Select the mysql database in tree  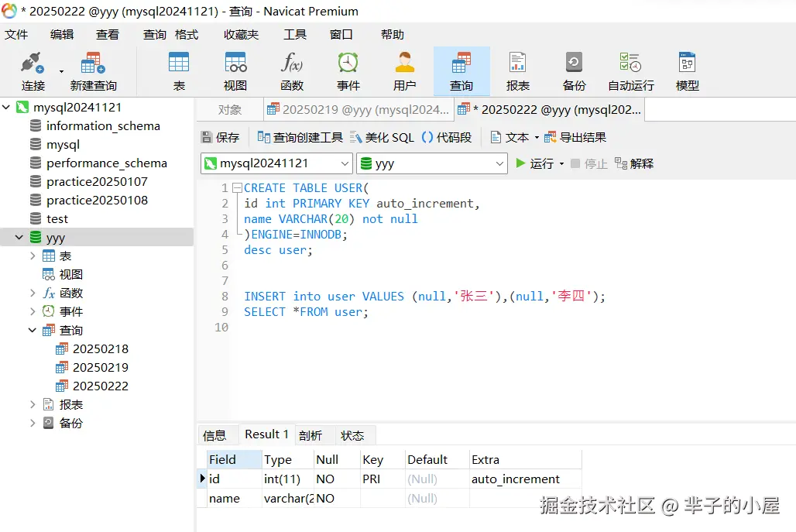click(63, 145)
